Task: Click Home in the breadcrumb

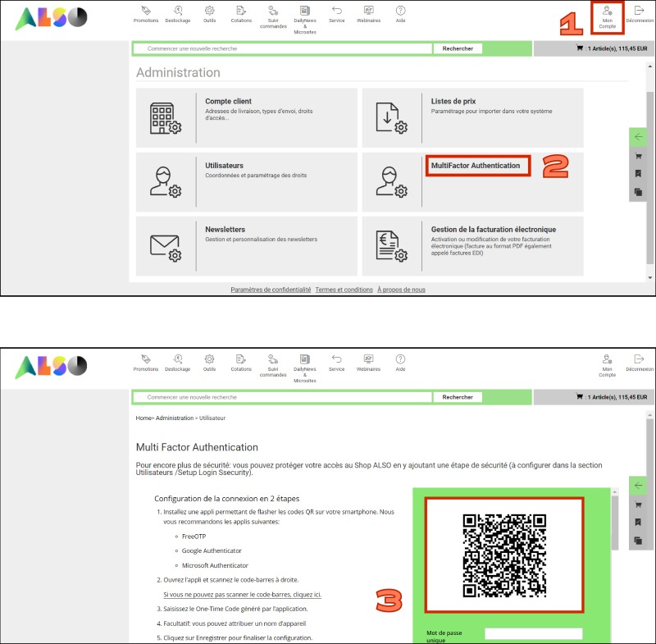Action: click(143, 418)
